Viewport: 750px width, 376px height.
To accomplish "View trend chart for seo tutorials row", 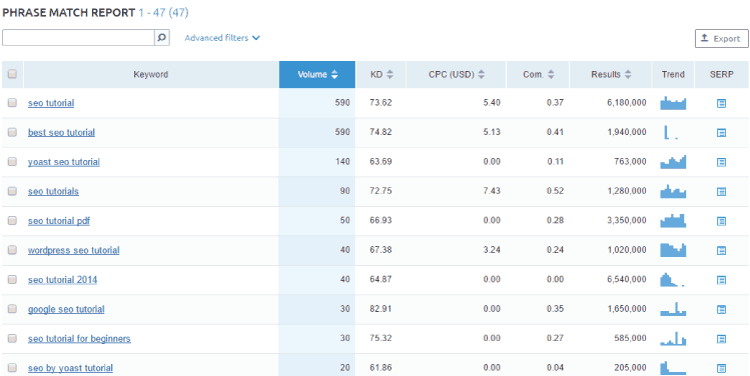I will coord(673,191).
